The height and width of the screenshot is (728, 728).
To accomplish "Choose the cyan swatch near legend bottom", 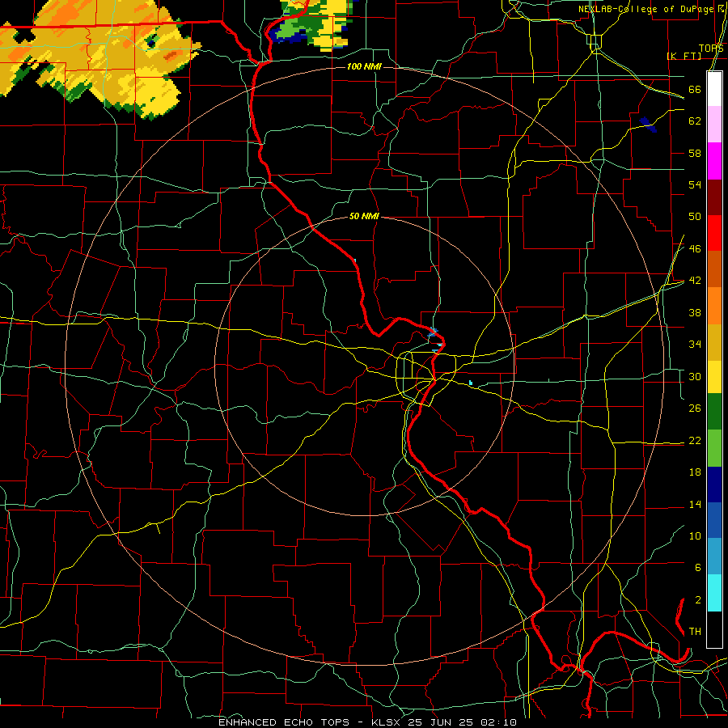I will pyautogui.click(x=714, y=593).
